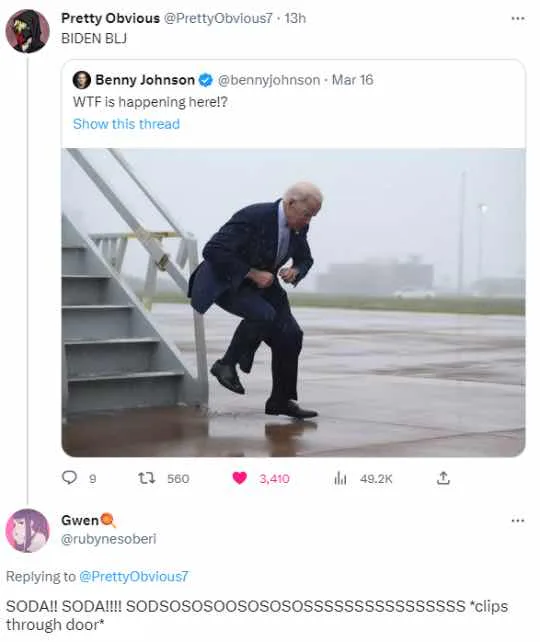The height and width of the screenshot is (642, 540).
Task: Open Gwen's purple profile avatar
Action: click(x=27, y=530)
